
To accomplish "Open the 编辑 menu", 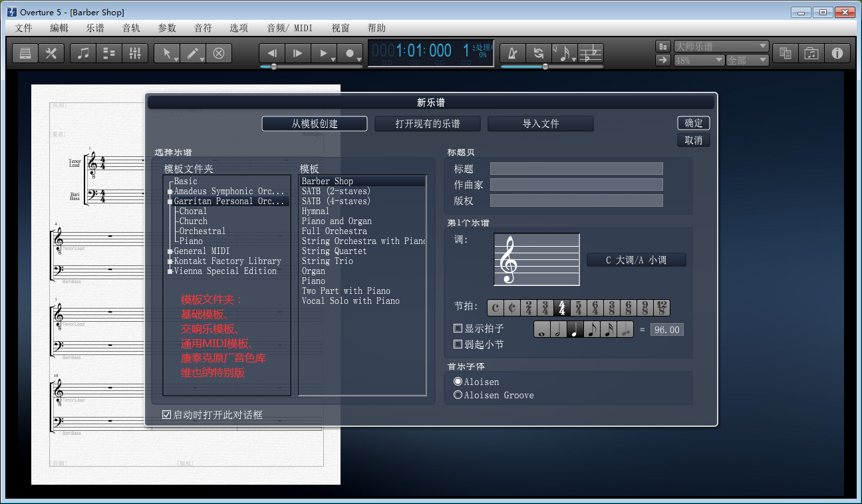I will pos(59,28).
